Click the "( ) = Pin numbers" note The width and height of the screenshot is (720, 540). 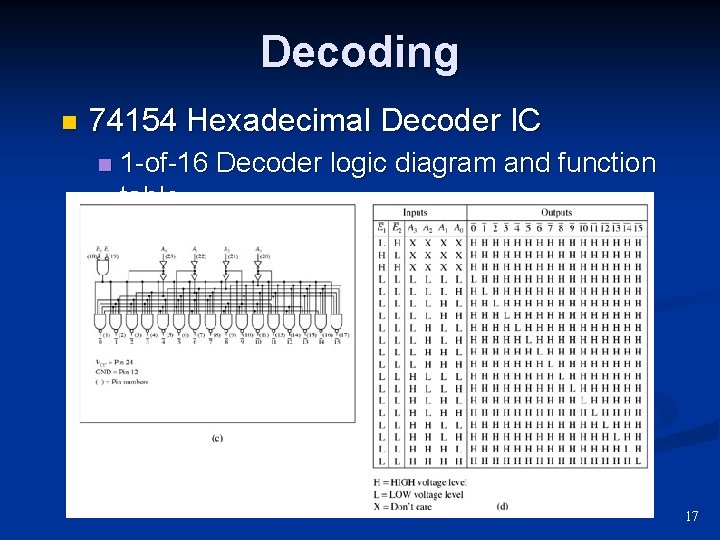coord(122,382)
